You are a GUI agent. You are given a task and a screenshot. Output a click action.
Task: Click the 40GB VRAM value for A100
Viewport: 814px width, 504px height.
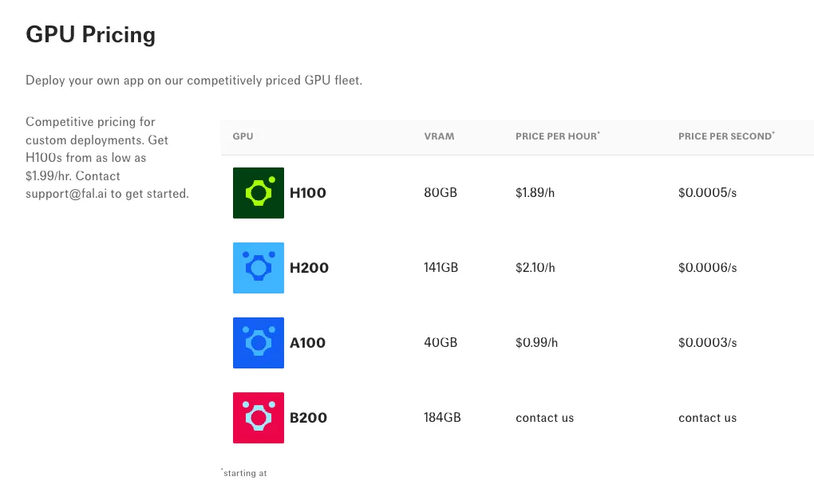click(441, 343)
